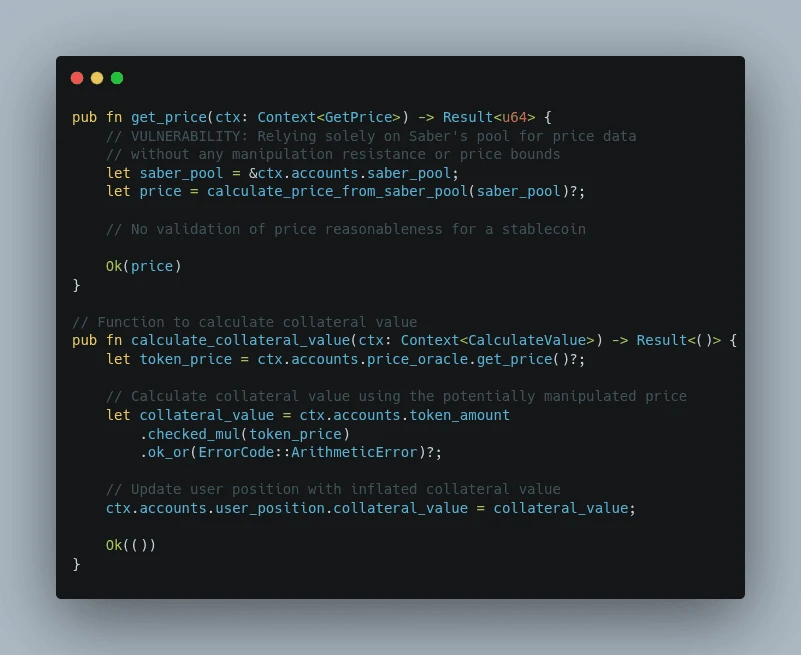Viewport: 801px width, 655px height.
Task: Click the red close dot
Action: point(77,78)
